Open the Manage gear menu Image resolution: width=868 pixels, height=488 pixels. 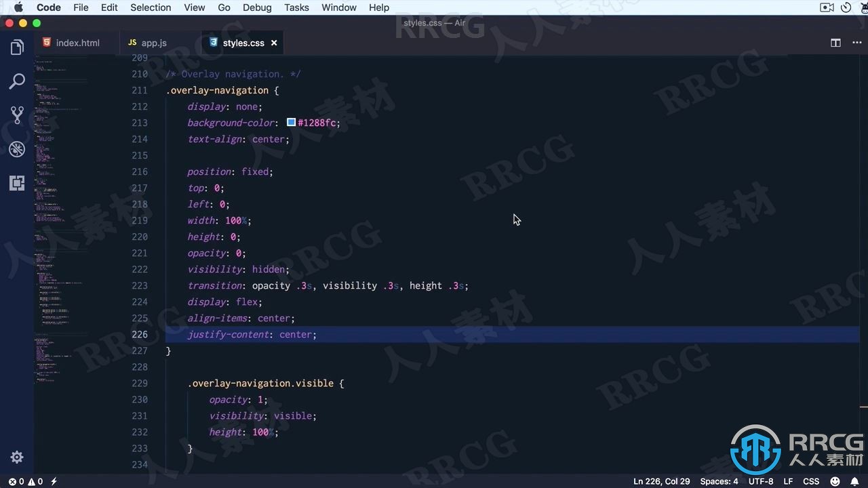(x=17, y=457)
